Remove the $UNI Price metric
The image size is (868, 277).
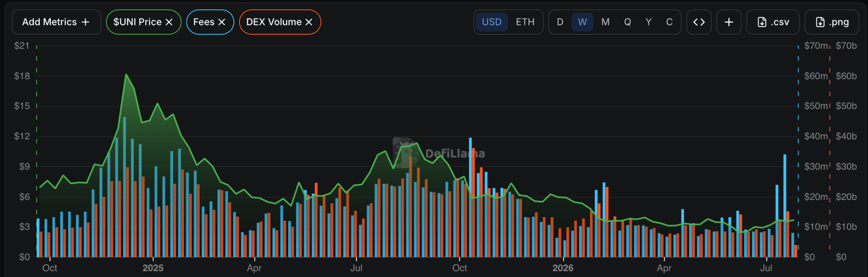169,22
